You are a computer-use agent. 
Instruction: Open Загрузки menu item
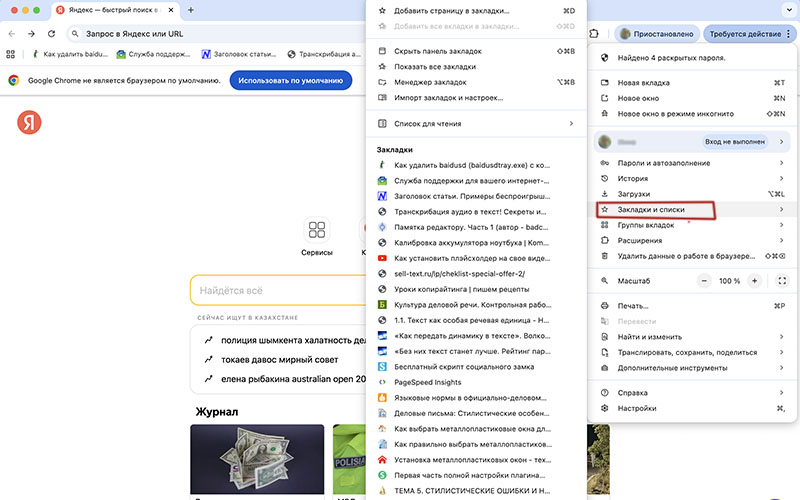[x=692, y=194]
